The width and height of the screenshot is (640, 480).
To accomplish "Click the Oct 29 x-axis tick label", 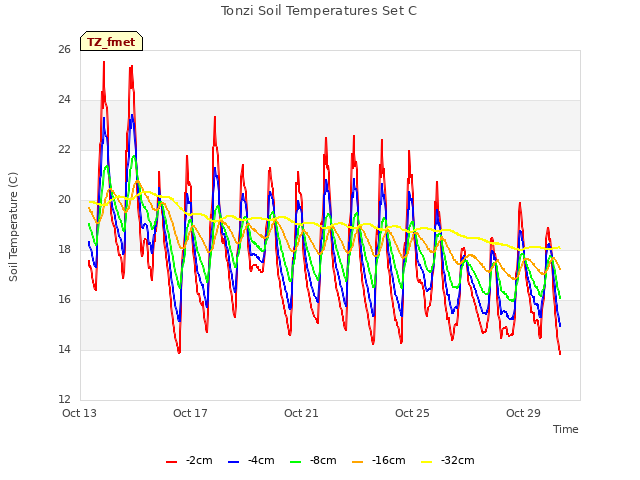I will coord(523,413).
